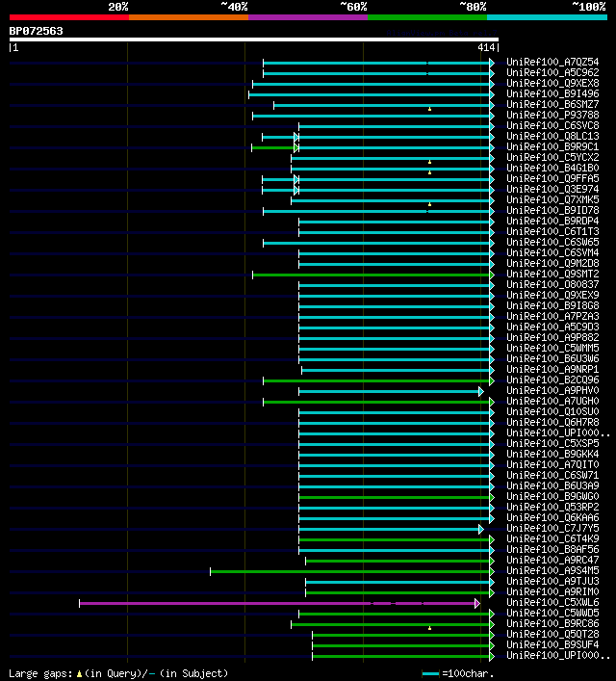The image size is (616, 681).
Task: Select the query name BP072563
Action: 36,31
